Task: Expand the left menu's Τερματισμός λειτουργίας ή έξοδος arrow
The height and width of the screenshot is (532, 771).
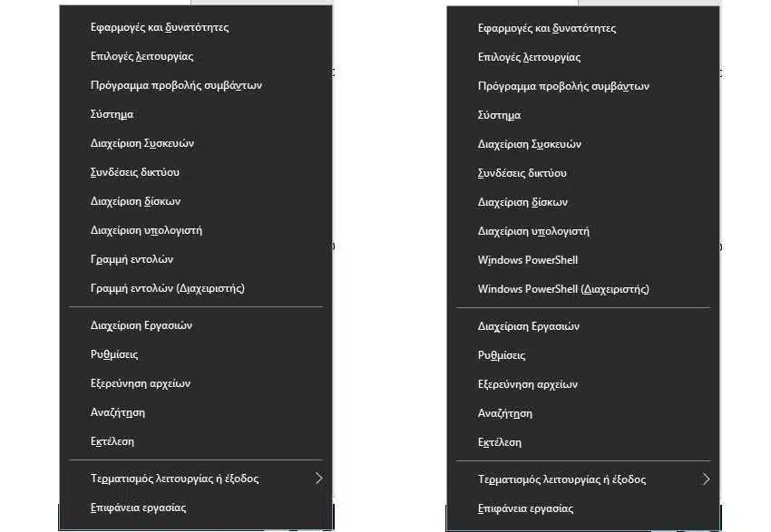Action: coord(319,479)
